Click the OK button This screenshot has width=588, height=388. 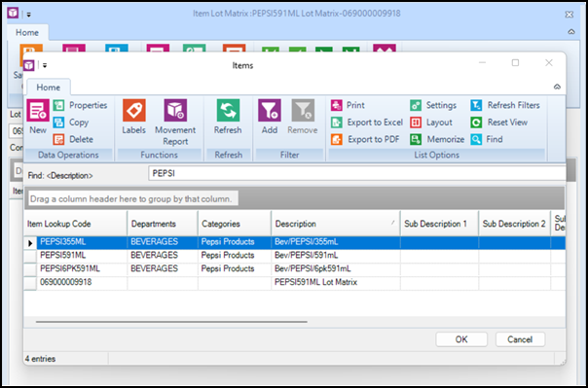point(461,339)
